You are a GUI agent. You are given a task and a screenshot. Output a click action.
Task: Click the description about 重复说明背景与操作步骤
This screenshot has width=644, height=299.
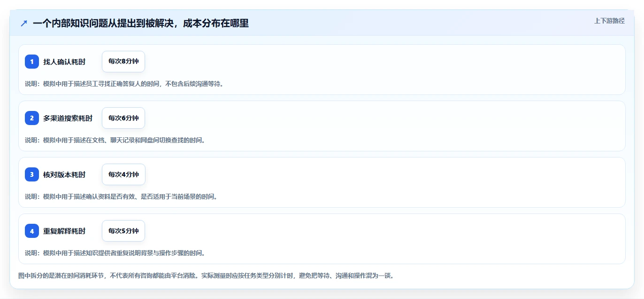(115, 253)
